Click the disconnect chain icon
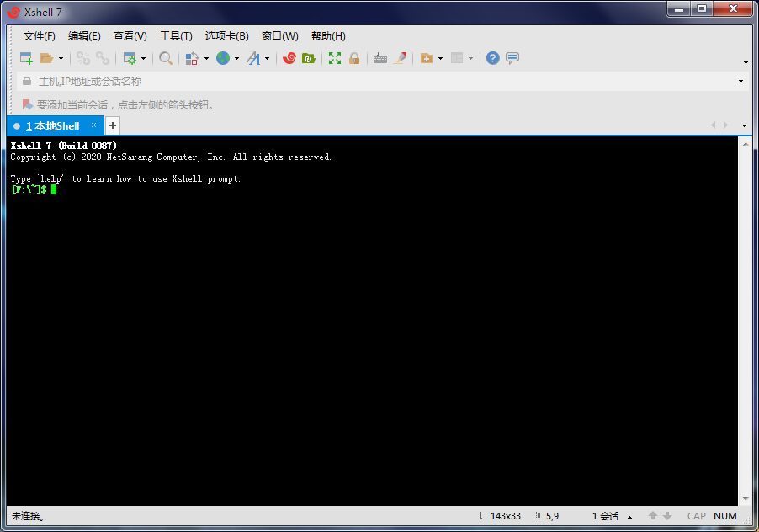The height and width of the screenshot is (532, 759). pos(83,58)
